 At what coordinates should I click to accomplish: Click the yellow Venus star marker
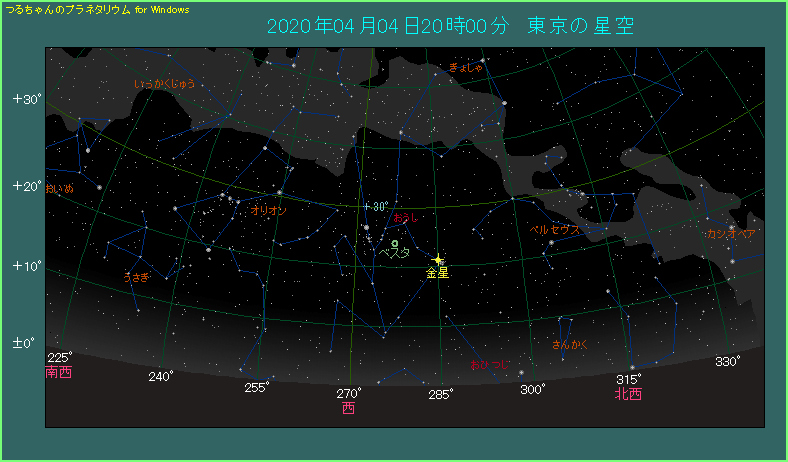(x=438, y=260)
